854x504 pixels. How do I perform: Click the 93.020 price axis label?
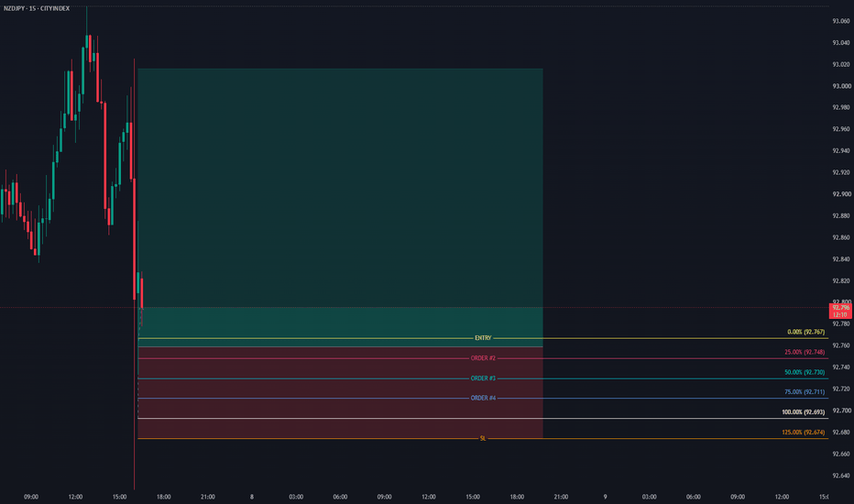click(x=841, y=65)
